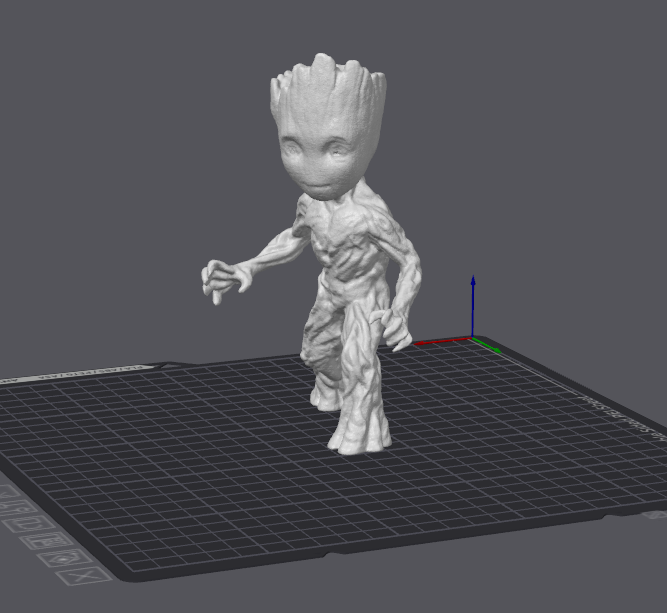Viewport: 667px width, 613px height.
Task: Click the X remove-plate icon
Action: point(83,577)
